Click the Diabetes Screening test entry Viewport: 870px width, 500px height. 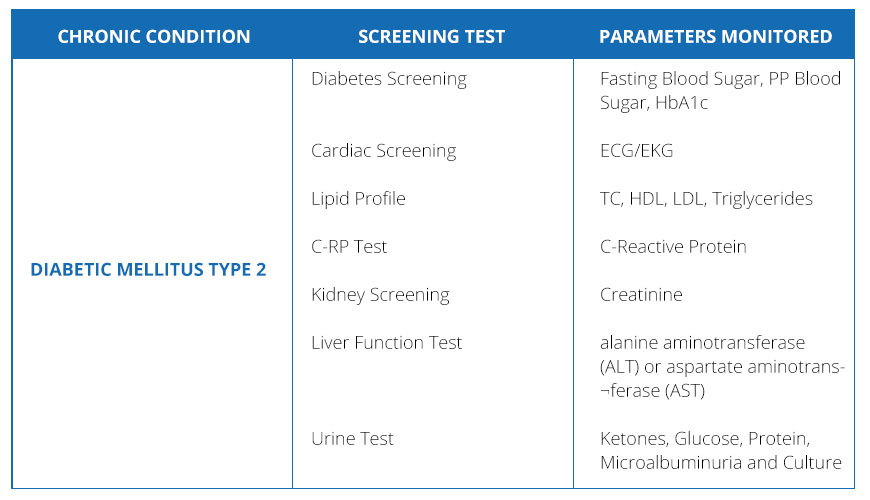pyautogui.click(x=388, y=79)
